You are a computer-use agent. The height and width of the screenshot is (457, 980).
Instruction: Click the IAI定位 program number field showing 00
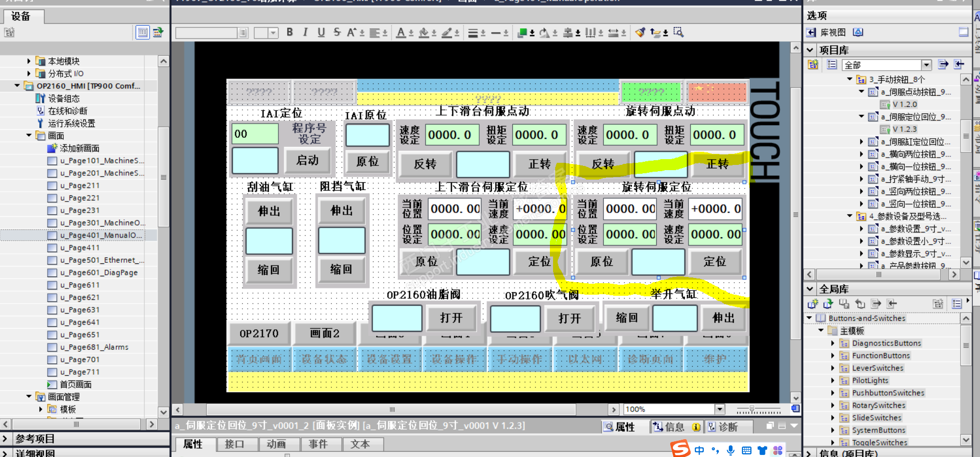(255, 134)
